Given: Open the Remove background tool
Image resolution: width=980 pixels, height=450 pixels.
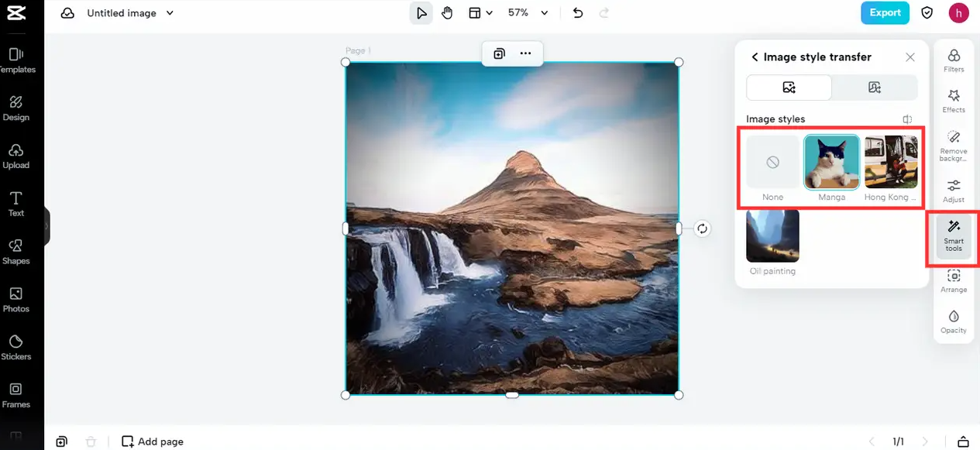Looking at the screenshot, I should (954, 146).
